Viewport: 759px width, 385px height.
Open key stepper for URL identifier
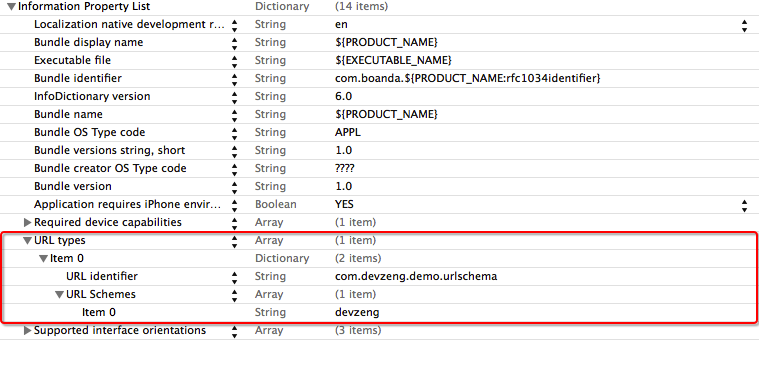tap(234, 277)
